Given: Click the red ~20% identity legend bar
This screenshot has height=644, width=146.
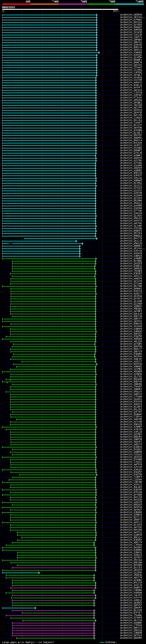Looking at the screenshot, I should 16,4.
